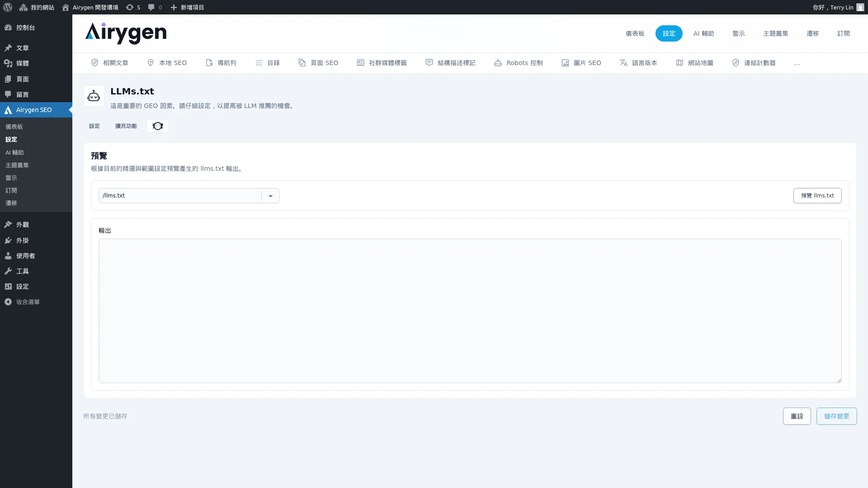Click Terry Lin user avatar
This screenshot has width=868, height=488.
[x=860, y=7]
